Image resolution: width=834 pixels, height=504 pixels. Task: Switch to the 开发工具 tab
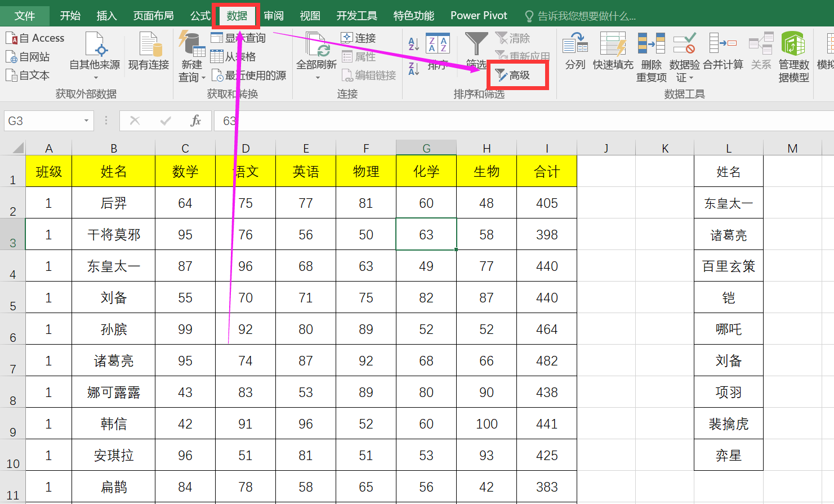[356, 16]
